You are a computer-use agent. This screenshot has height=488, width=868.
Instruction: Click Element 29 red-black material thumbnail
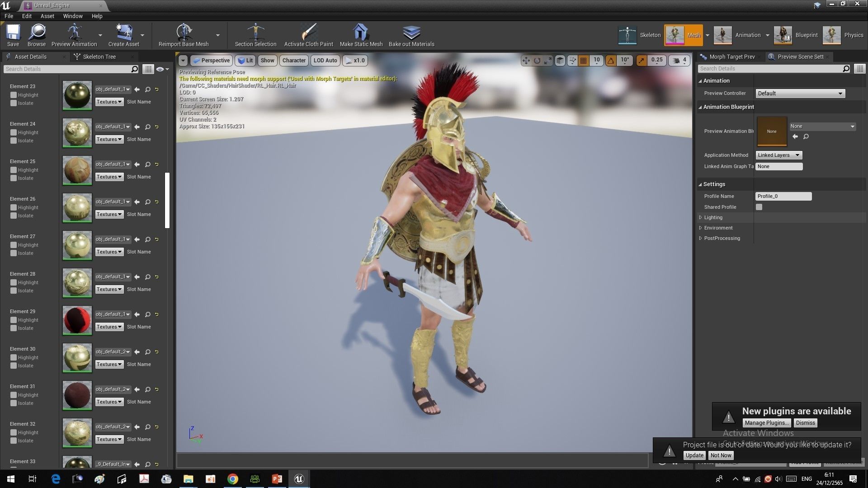click(77, 320)
